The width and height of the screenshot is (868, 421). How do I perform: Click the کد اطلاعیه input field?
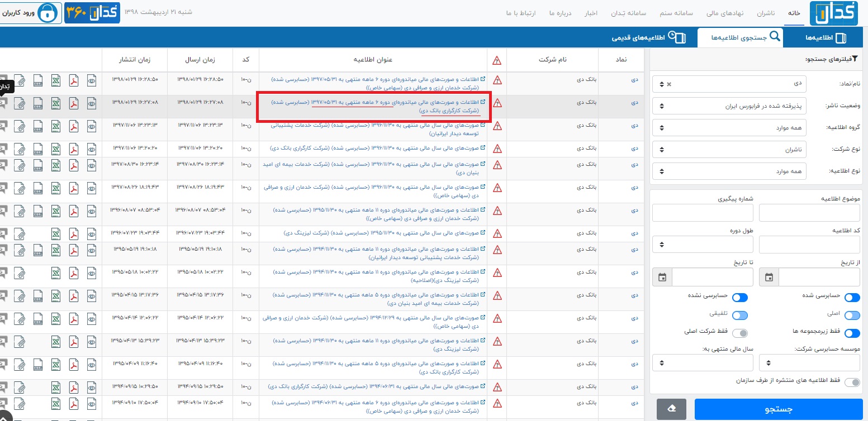click(x=809, y=245)
